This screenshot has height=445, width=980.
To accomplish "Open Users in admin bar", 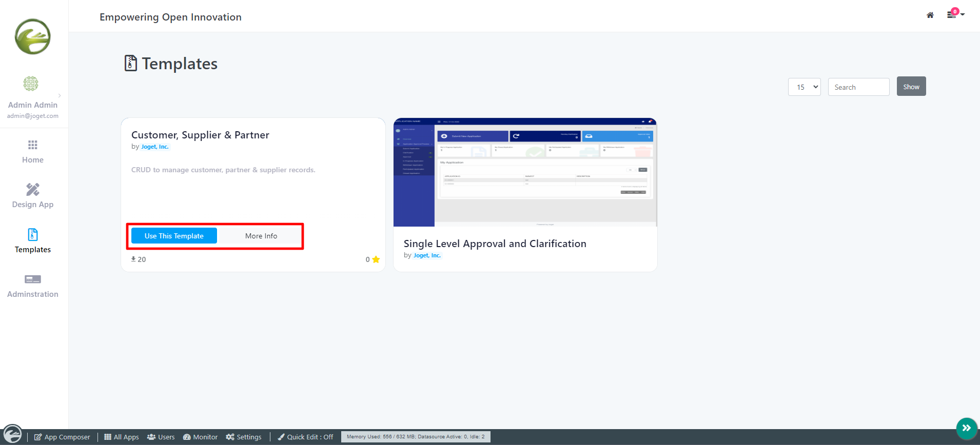I will (x=161, y=437).
